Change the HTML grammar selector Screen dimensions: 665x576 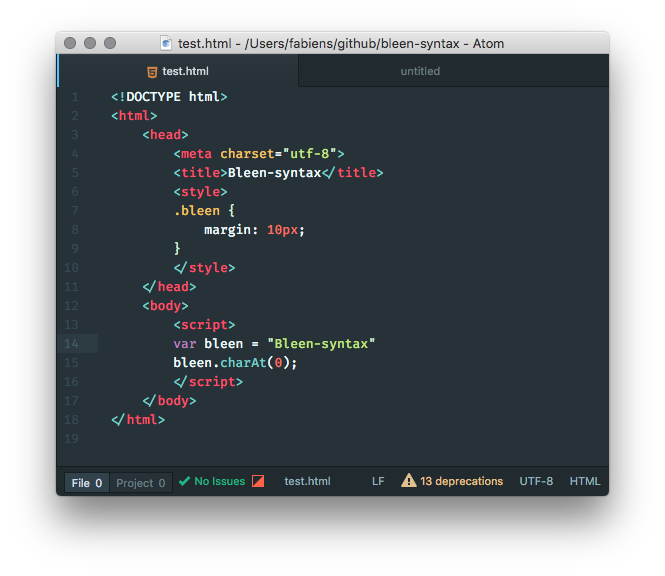coord(585,481)
